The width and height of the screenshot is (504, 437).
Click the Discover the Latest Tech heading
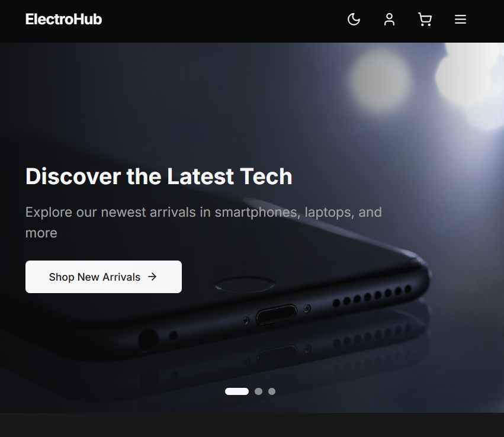pos(159,176)
